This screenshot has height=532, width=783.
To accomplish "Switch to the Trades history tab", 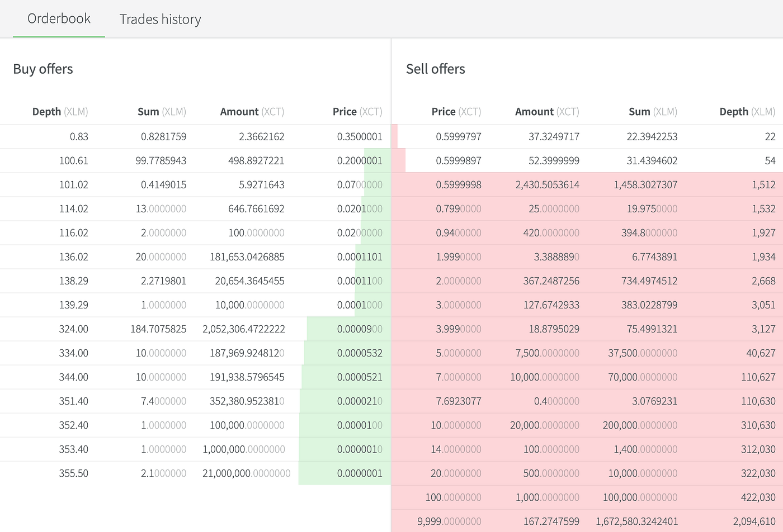I will (x=160, y=19).
